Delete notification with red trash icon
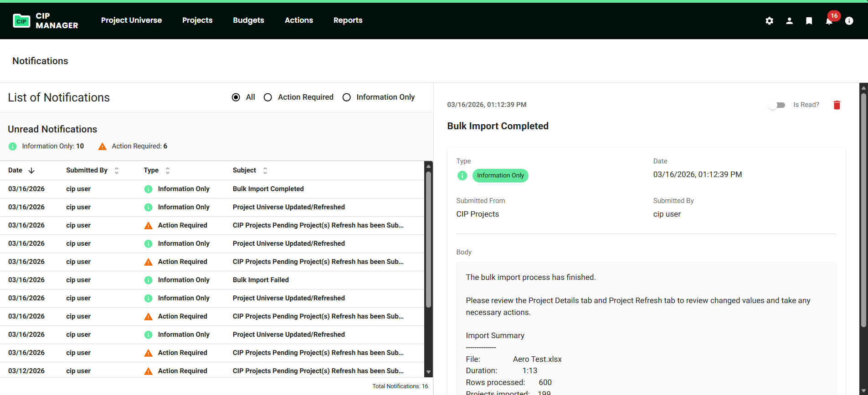 [837, 105]
